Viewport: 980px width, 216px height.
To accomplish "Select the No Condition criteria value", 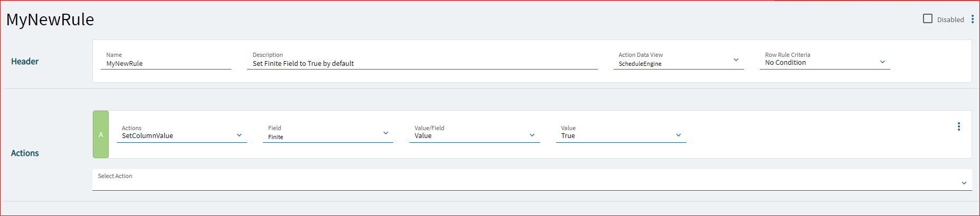I will [x=786, y=62].
